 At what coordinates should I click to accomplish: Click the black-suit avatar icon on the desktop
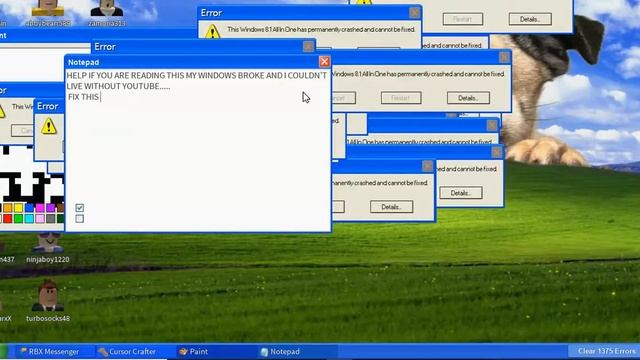(x=107, y=8)
